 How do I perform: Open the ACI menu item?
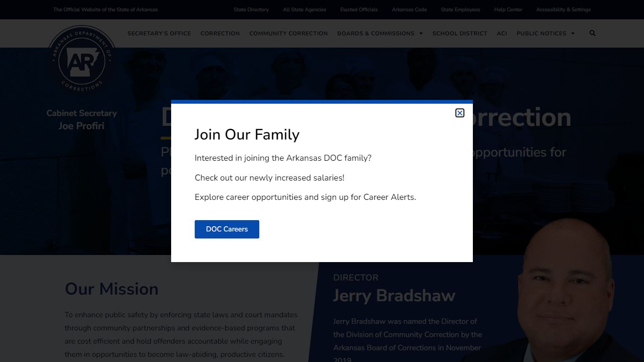pos(502,33)
